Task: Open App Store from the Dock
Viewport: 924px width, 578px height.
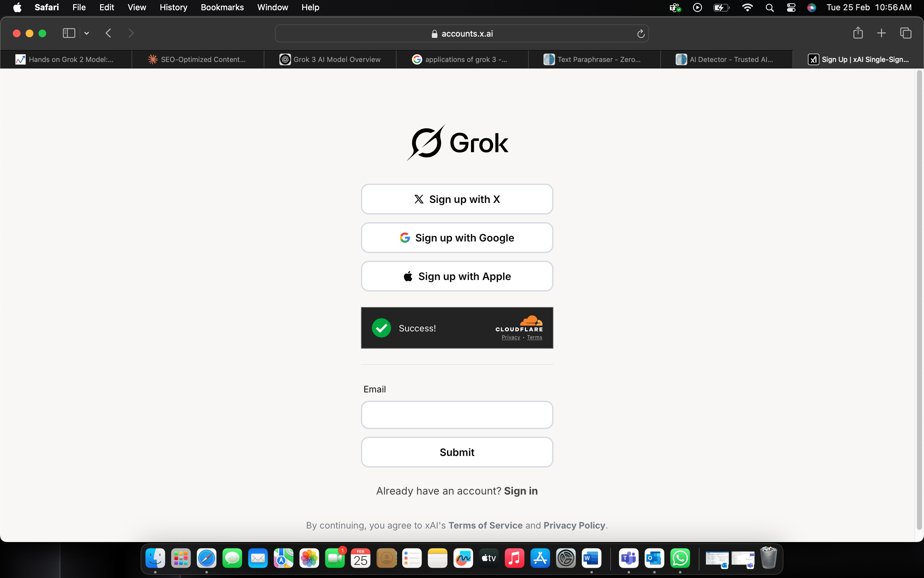Action: (x=540, y=558)
